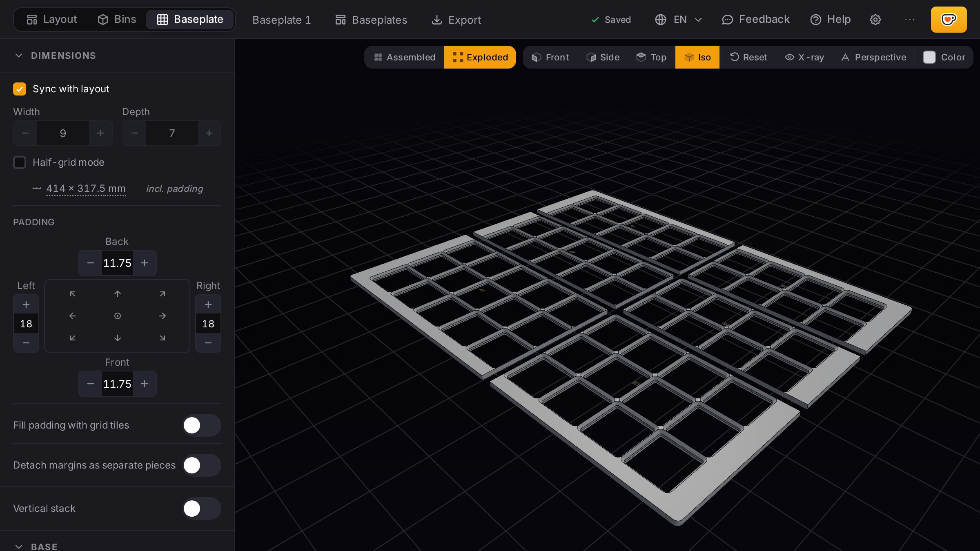The height and width of the screenshot is (551, 980).
Task: Align padding to top-right arrow
Action: 163,294
